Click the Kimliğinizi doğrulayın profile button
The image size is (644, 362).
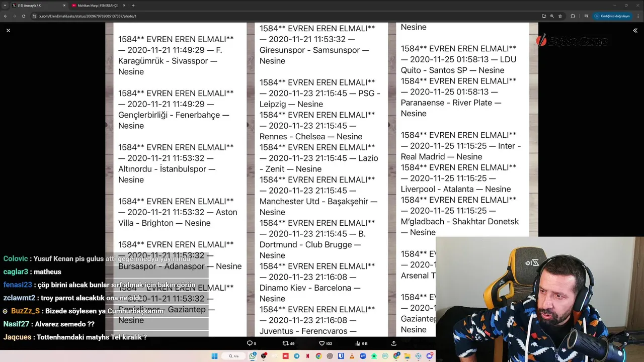point(612,16)
